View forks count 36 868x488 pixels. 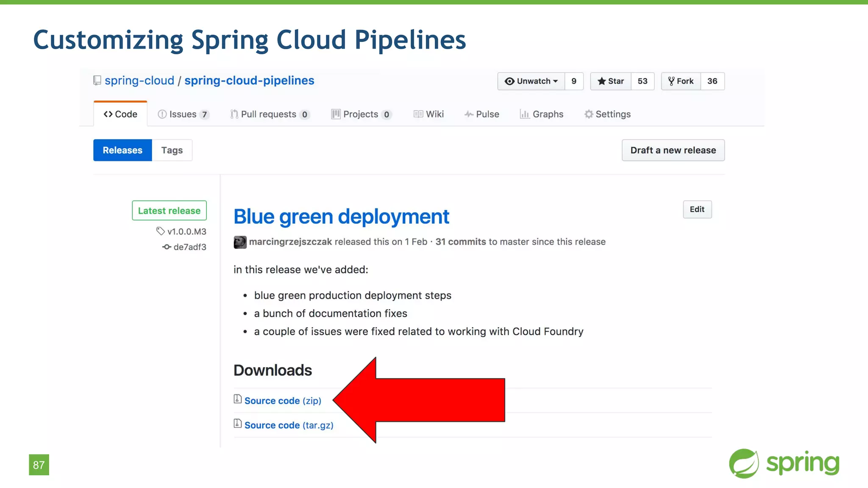point(712,81)
